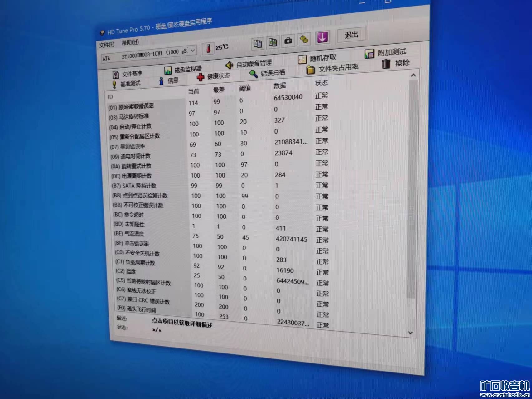The height and width of the screenshot is (399, 532).
Task: Open the 文件(F) menu
Action: point(107,45)
